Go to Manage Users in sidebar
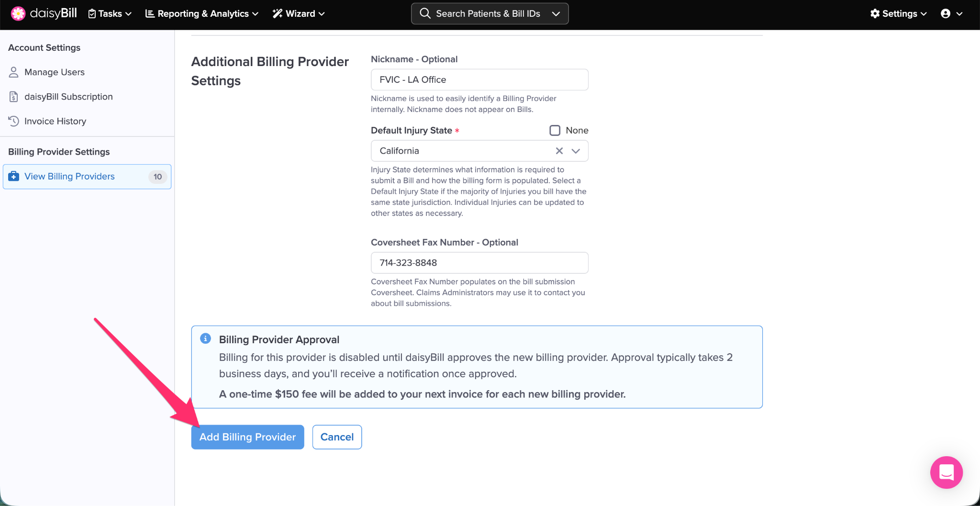 click(54, 72)
